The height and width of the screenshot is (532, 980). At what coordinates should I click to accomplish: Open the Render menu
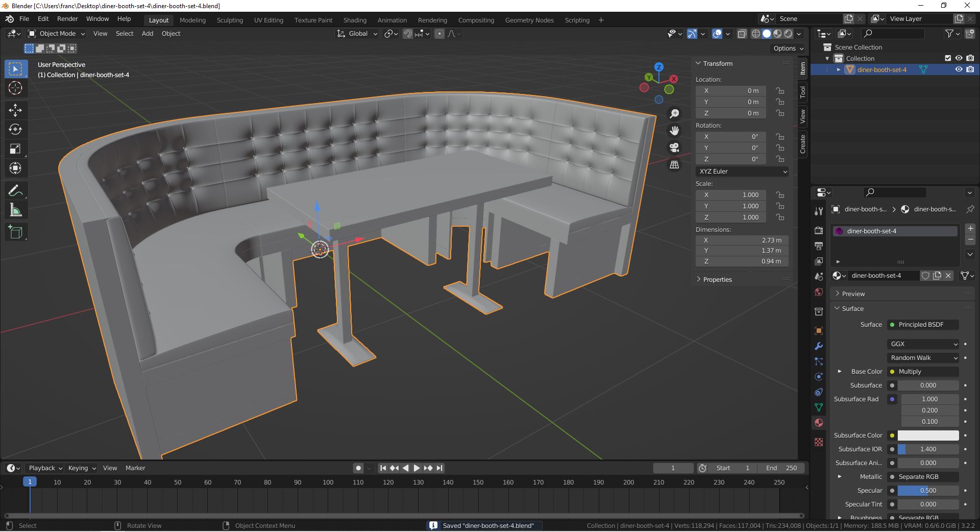(x=67, y=19)
